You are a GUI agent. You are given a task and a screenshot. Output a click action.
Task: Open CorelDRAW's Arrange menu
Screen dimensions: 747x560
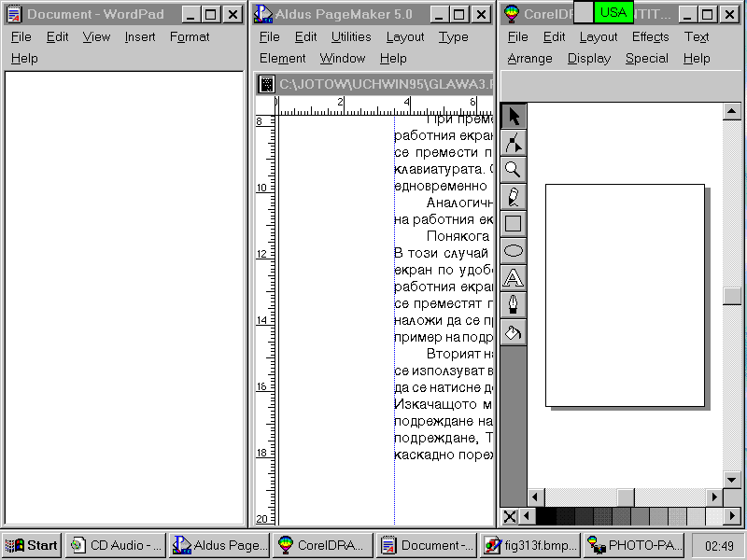pyautogui.click(x=529, y=58)
